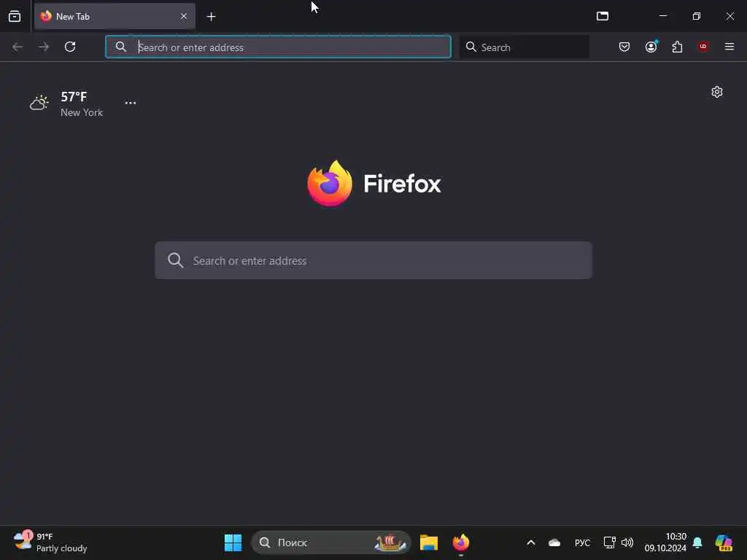
Task: Launch Copilot from taskbar corner
Action: tap(724, 542)
